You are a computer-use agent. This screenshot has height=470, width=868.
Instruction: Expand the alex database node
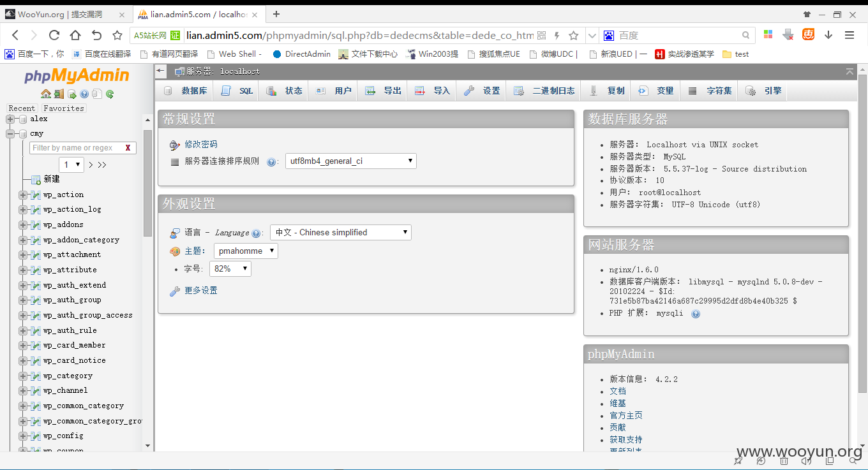click(10, 119)
